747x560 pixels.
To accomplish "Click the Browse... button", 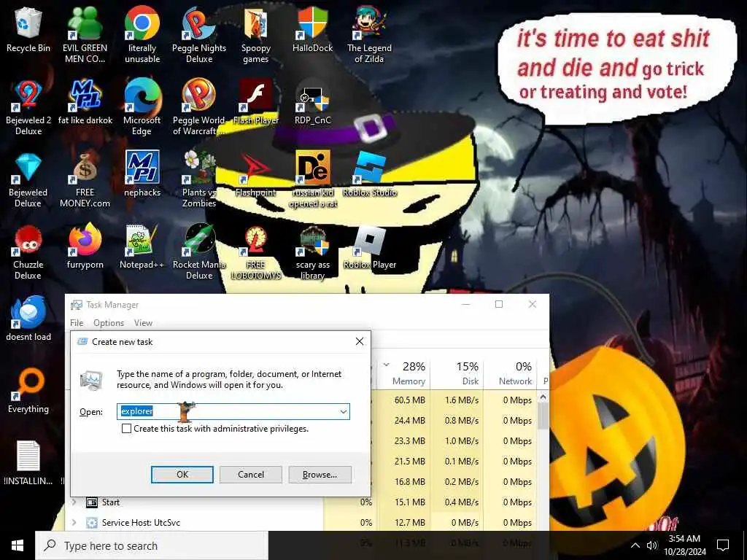I will click(320, 474).
